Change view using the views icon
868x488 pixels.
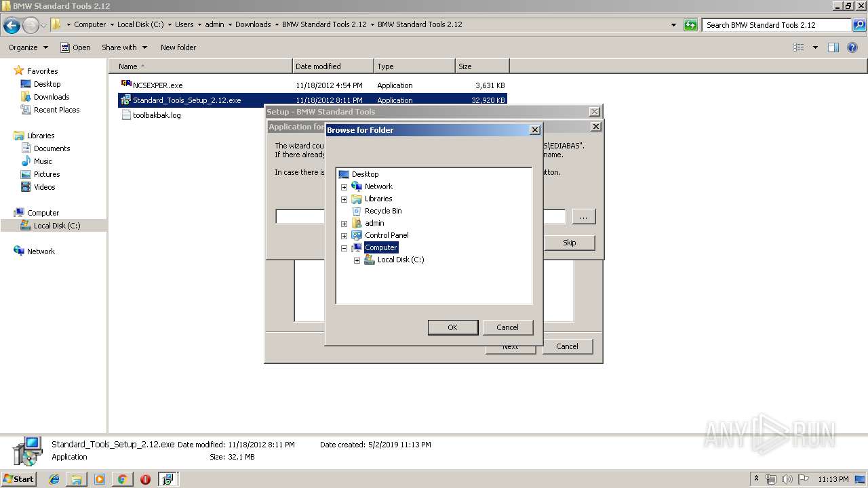point(799,47)
